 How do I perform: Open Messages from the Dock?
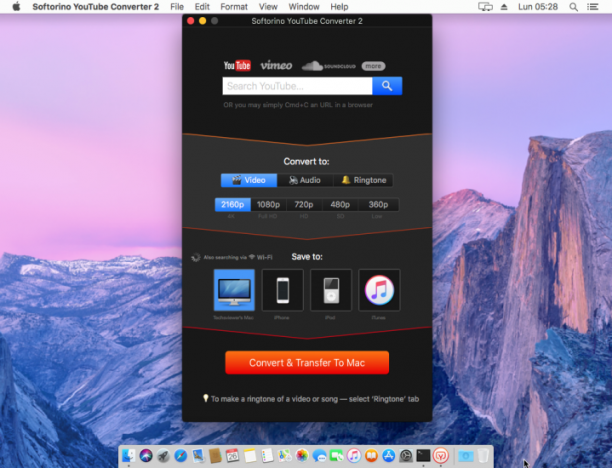(x=319, y=455)
